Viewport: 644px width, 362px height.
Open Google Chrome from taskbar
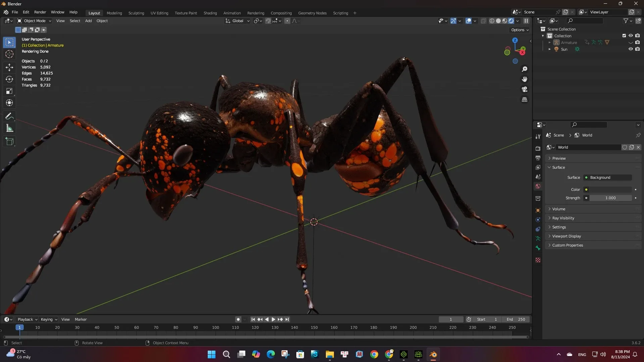[x=374, y=354]
